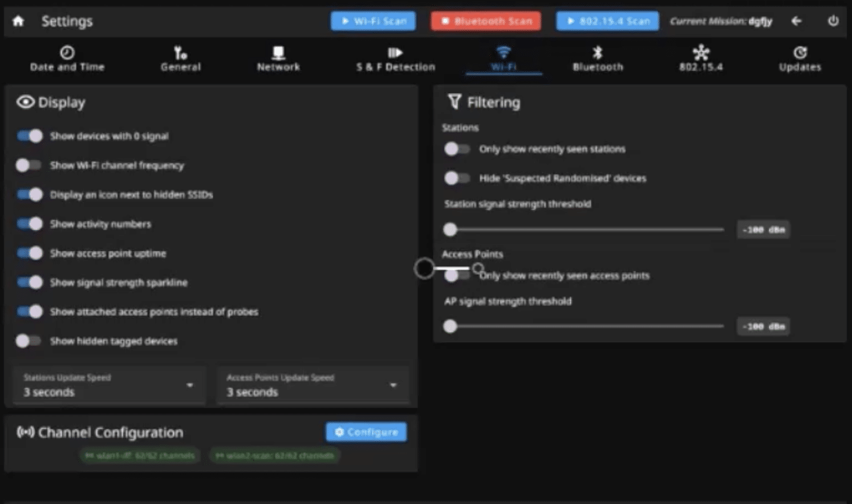
Task: Click the Bluetooth symbol icon
Action: [598, 52]
